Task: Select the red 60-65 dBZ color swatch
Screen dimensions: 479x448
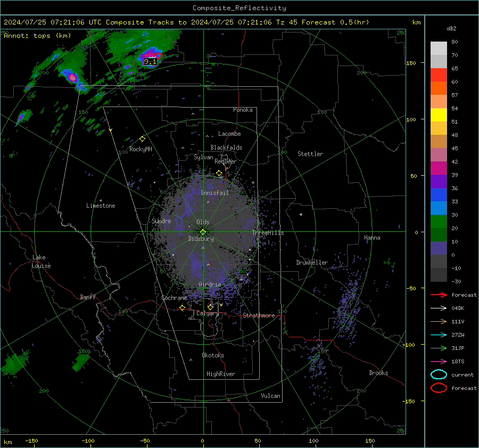Action: pos(439,75)
